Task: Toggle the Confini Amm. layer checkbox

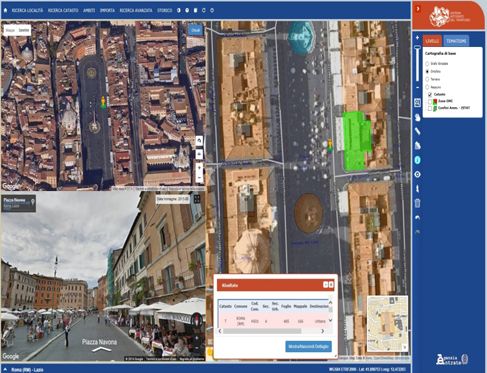Action: (x=430, y=108)
